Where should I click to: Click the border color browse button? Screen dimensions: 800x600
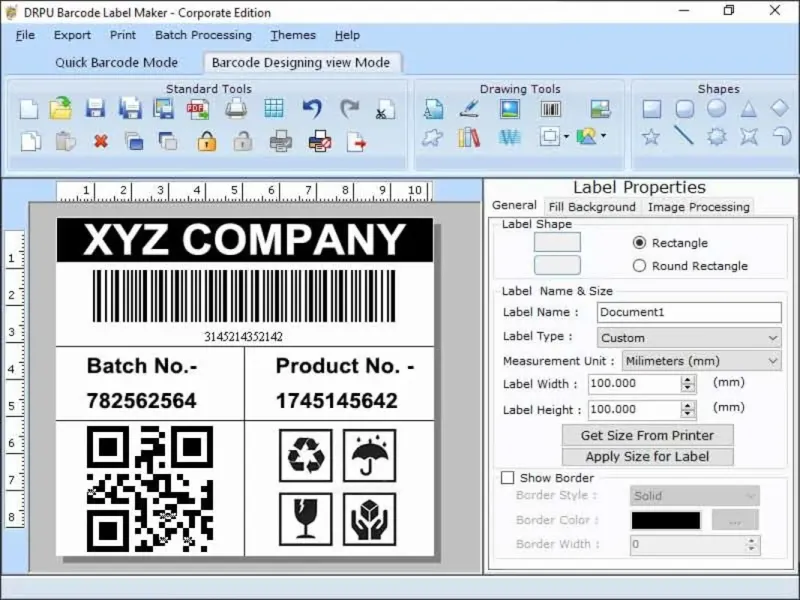click(735, 520)
